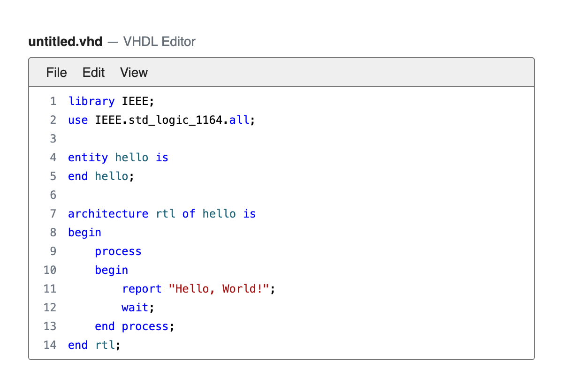This screenshot has height=392, width=563.
Task: Click the 'entity' keyword on line 4
Action: click(88, 158)
